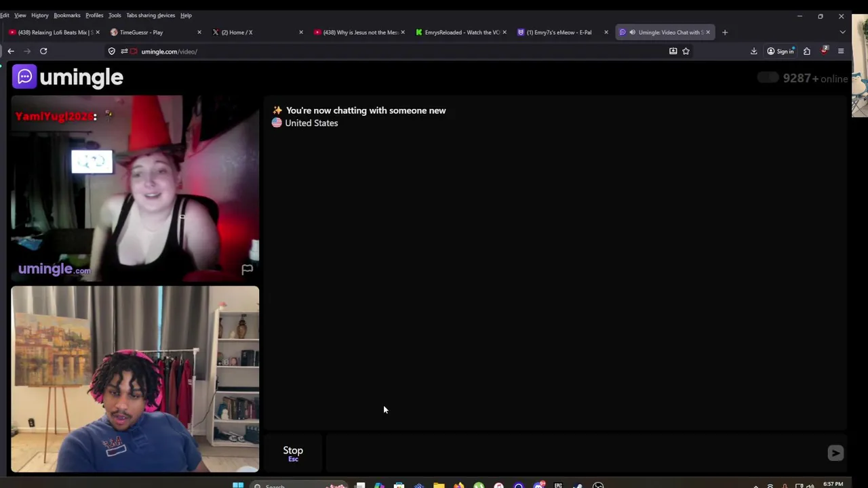Open File Explorer from the taskbar

(439, 485)
